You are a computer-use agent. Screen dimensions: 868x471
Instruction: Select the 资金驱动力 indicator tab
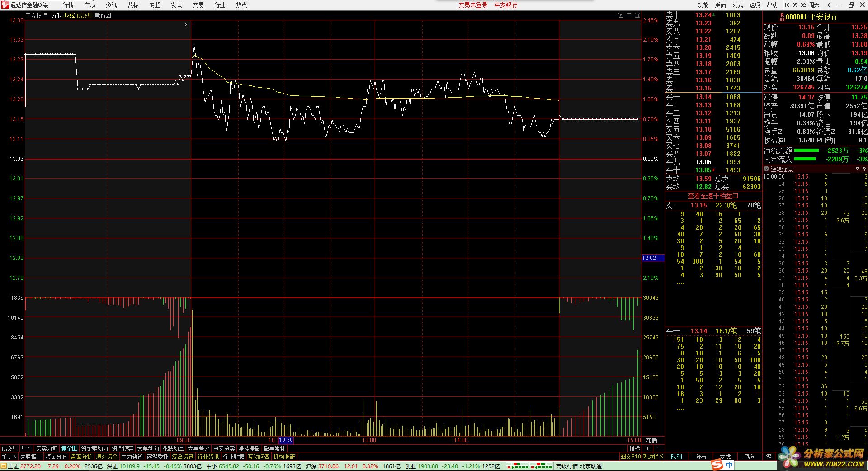coord(94,448)
